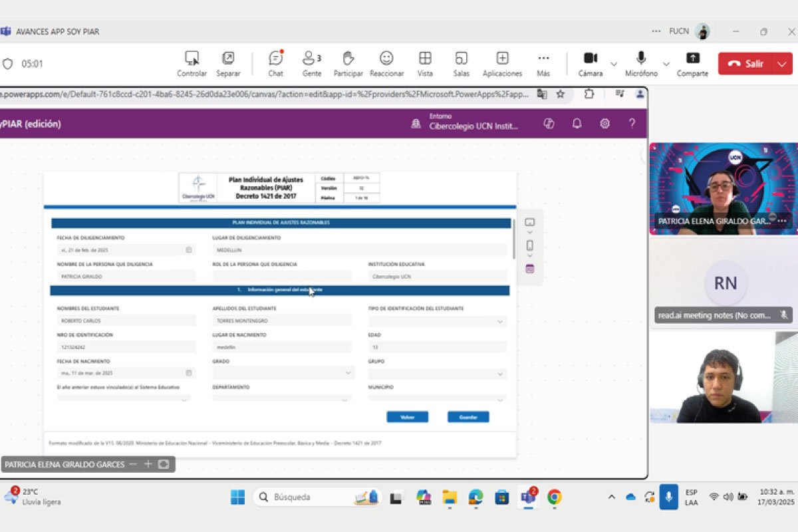Image resolution: width=798 pixels, height=532 pixels.
Task: Click the Guardar button
Action: coord(468,417)
